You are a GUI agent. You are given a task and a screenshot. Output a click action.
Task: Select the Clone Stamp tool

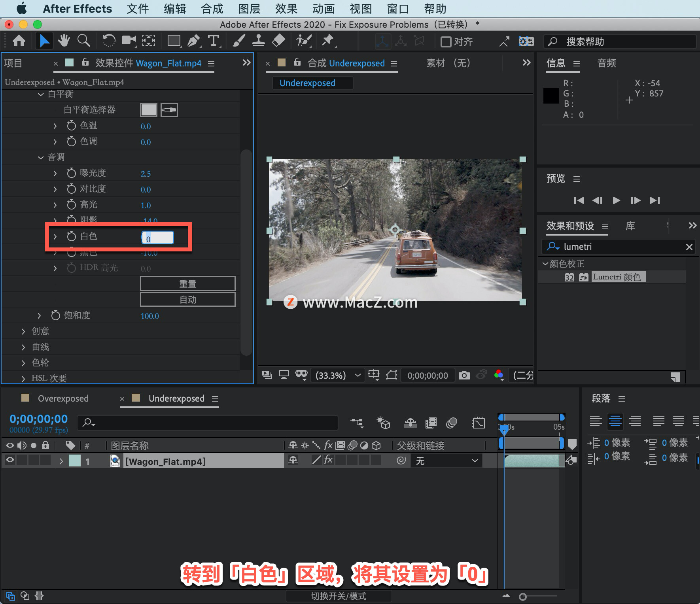(x=259, y=41)
